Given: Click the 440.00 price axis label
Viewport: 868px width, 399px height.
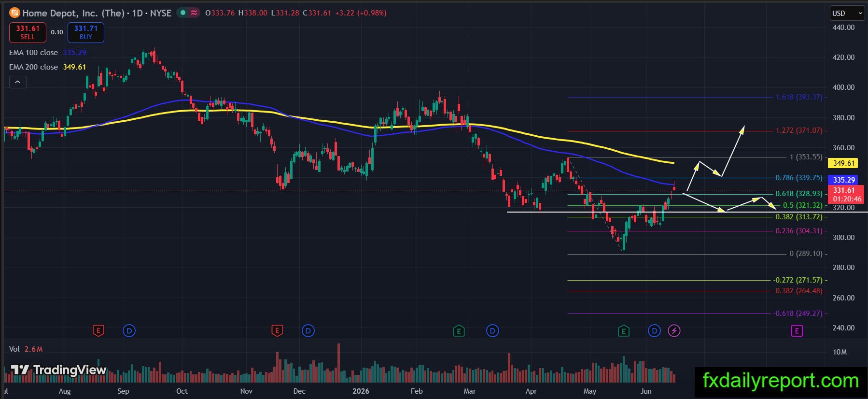Looking at the screenshot, I should click(x=843, y=28).
